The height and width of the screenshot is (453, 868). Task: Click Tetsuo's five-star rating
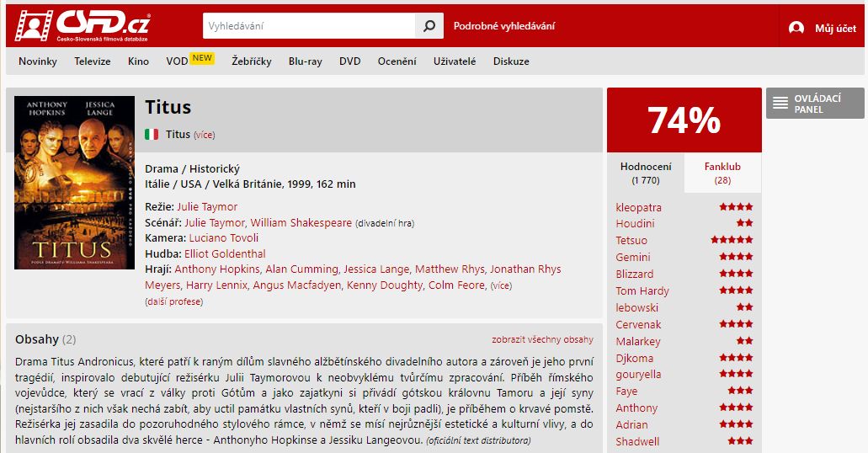pyautogui.click(x=732, y=240)
